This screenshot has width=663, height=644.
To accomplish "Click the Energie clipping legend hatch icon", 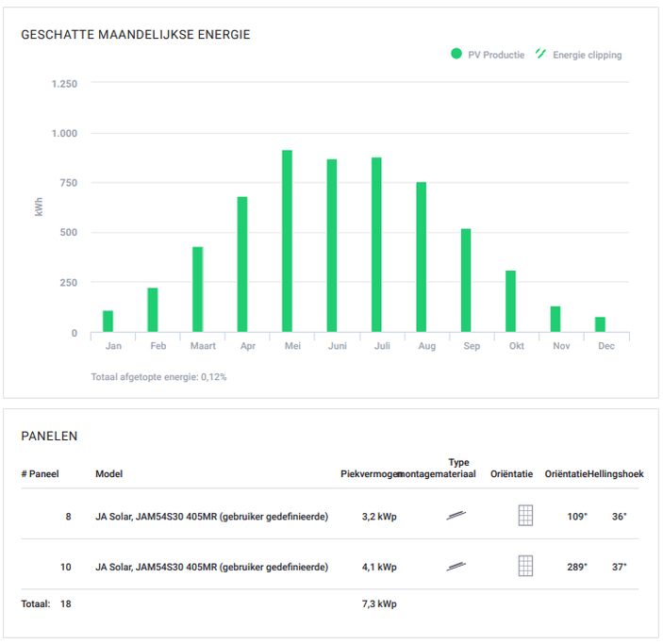I will [540, 54].
